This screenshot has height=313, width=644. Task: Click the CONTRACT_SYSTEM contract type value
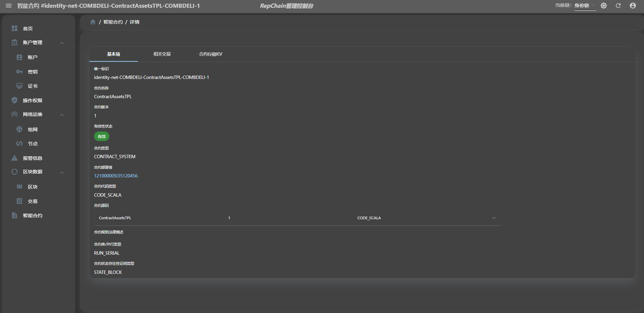tap(115, 156)
